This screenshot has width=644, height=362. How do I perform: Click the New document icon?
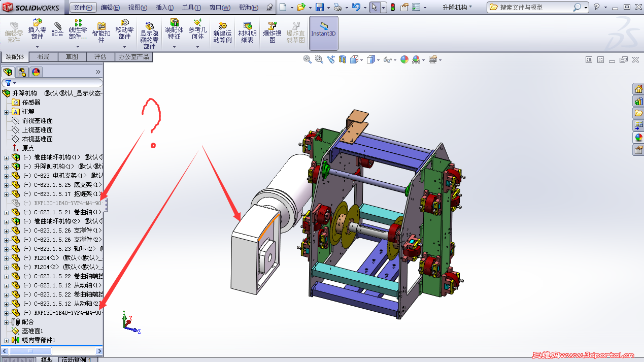pyautogui.click(x=283, y=7)
